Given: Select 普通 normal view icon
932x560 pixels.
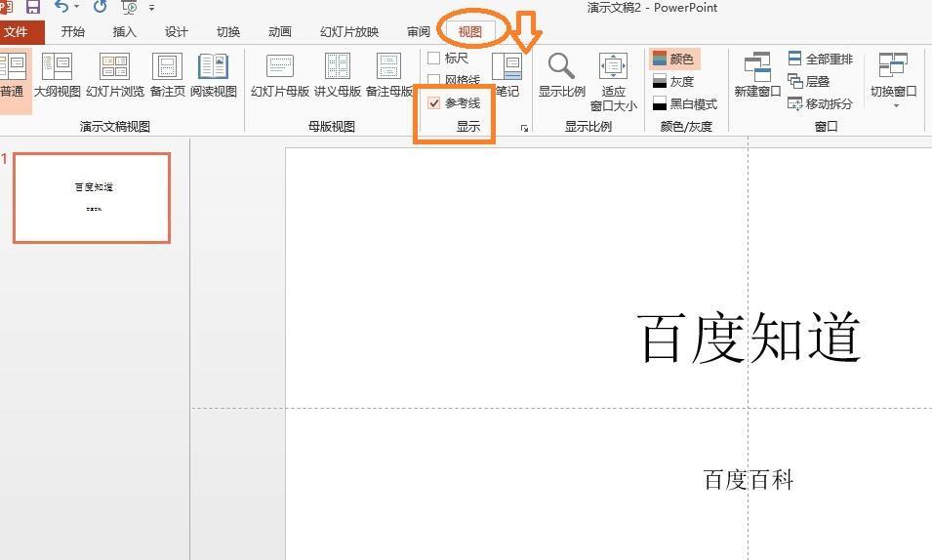Looking at the screenshot, I should click(13, 74).
